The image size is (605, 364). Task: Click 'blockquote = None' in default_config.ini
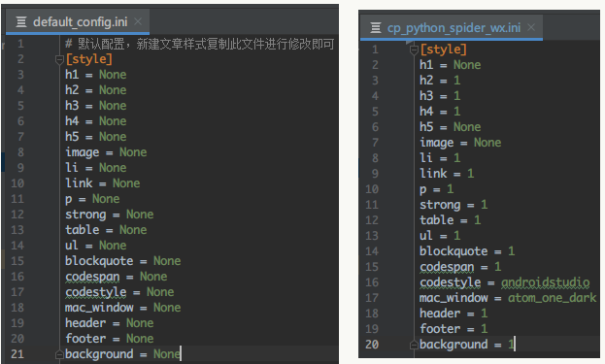[x=123, y=261]
